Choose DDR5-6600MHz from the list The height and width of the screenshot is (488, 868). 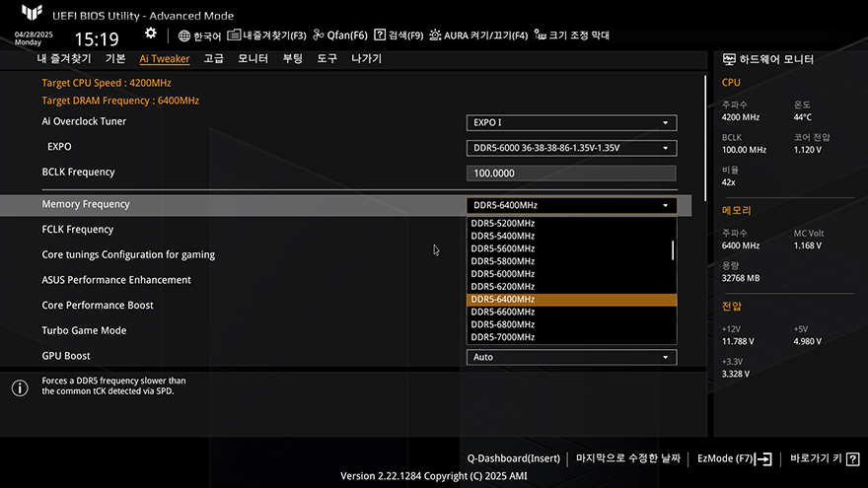pyautogui.click(x=571, y=313)
